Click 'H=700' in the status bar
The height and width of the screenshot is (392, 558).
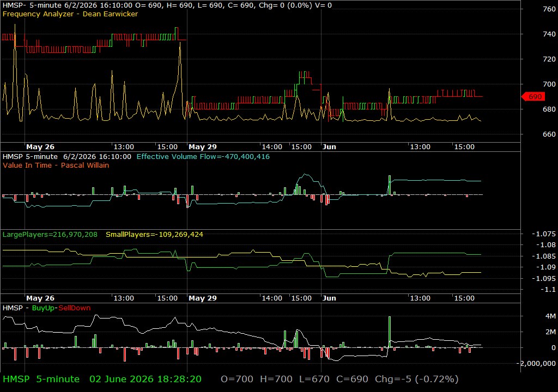tap(276, 379)
